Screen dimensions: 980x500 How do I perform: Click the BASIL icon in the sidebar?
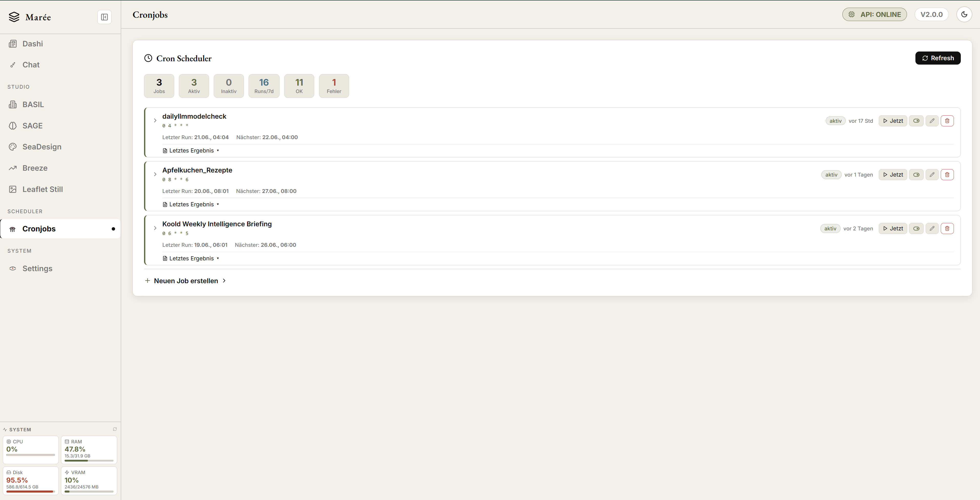click(13, 104)
